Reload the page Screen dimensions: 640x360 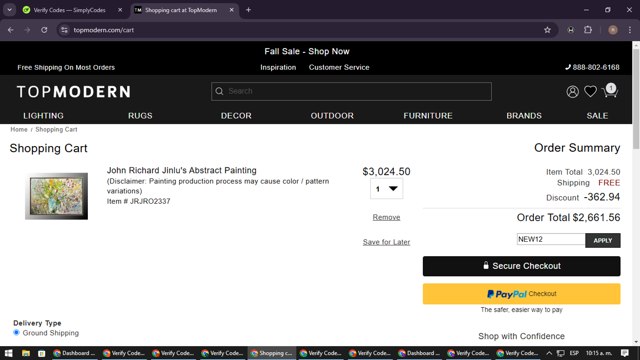44,30
